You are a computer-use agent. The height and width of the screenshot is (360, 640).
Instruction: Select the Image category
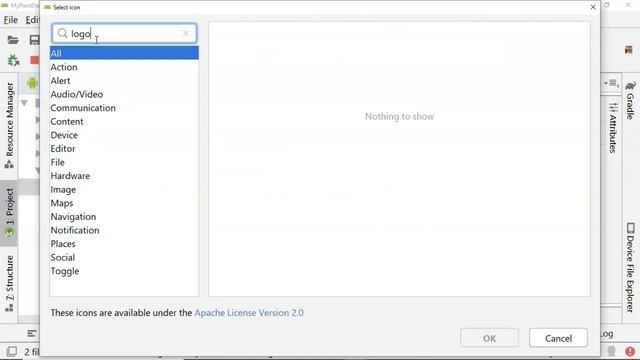click(124, 189)
